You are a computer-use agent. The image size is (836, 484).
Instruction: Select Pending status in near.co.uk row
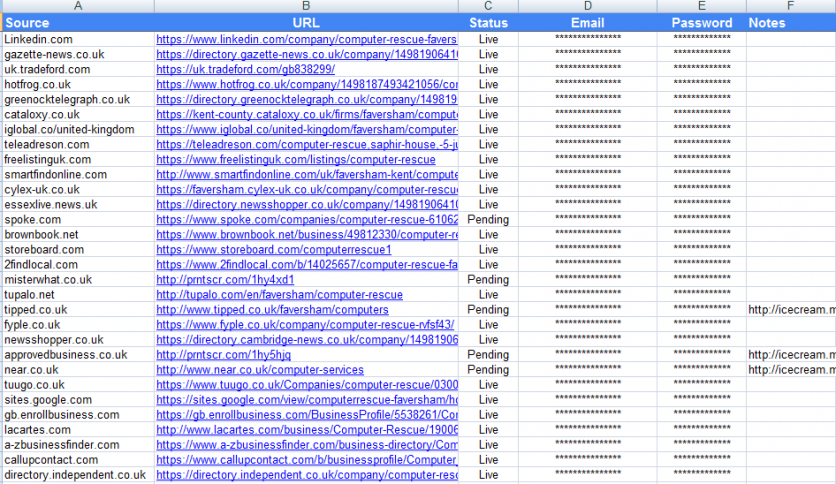click(488, 369)
